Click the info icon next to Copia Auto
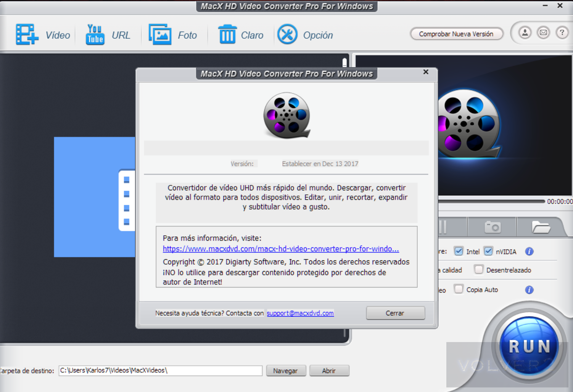The image size is (573, 392). [529, 290]
